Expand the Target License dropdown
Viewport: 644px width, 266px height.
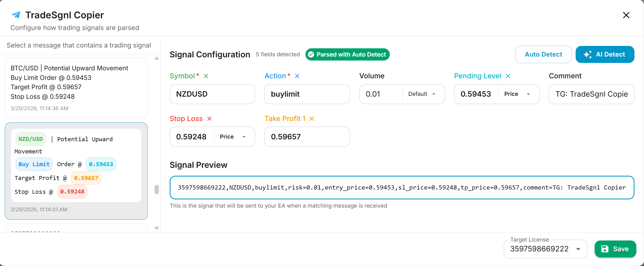545,249
